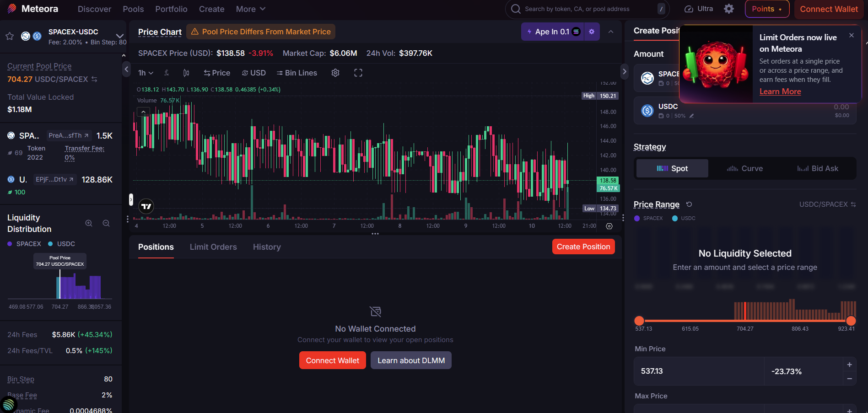Switch to the History tab
868x413 pixels.
267,247
